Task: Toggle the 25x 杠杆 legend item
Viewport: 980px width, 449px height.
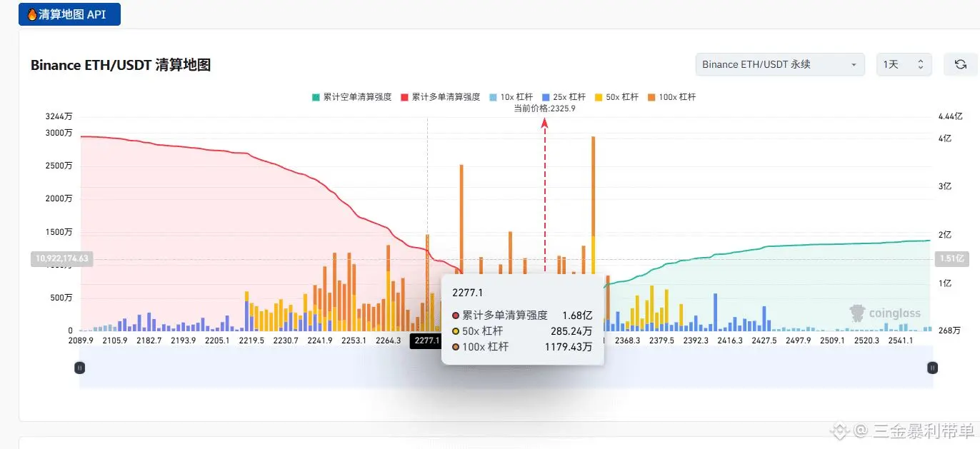Action: coord(564,97)
